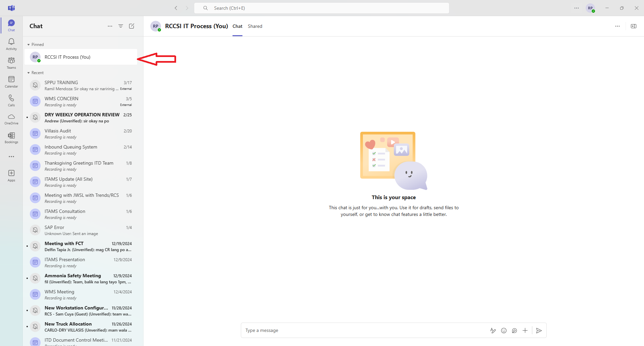644x346 pixels.
Task: Go back with the back arrow
Action: [176, 8]
